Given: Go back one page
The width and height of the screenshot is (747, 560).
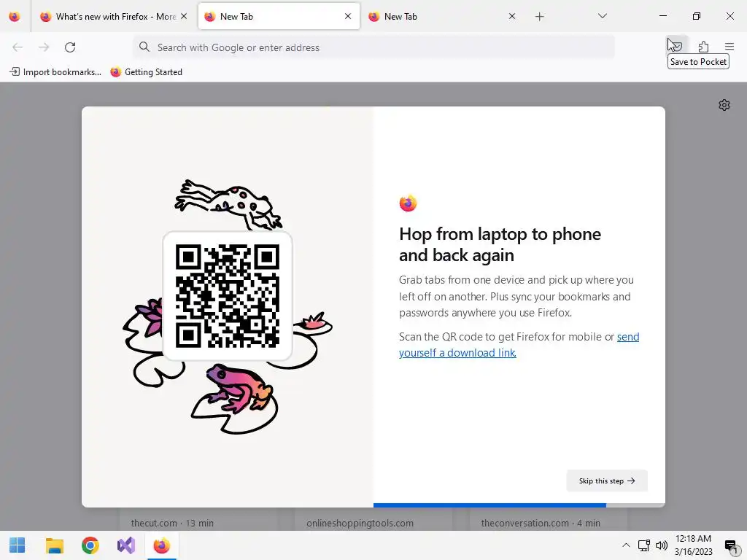Looking at the screenshot, I should click(x=18, y=47).
